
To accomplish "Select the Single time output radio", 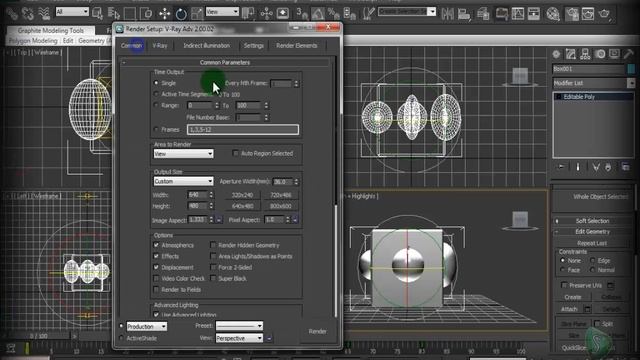I will click(156, 83).
